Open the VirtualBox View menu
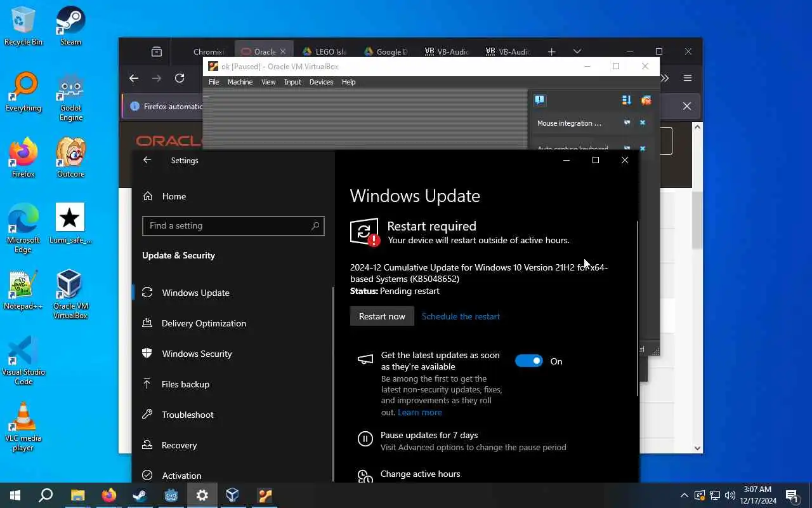Screen dimensions: 812x508 [268, 82]
